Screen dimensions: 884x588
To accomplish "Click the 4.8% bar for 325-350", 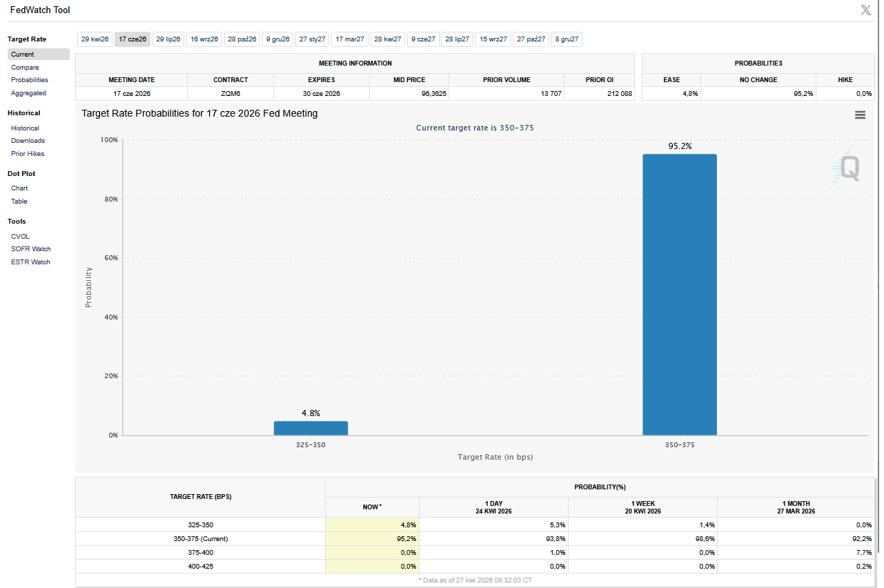I will tap(311, 428).
